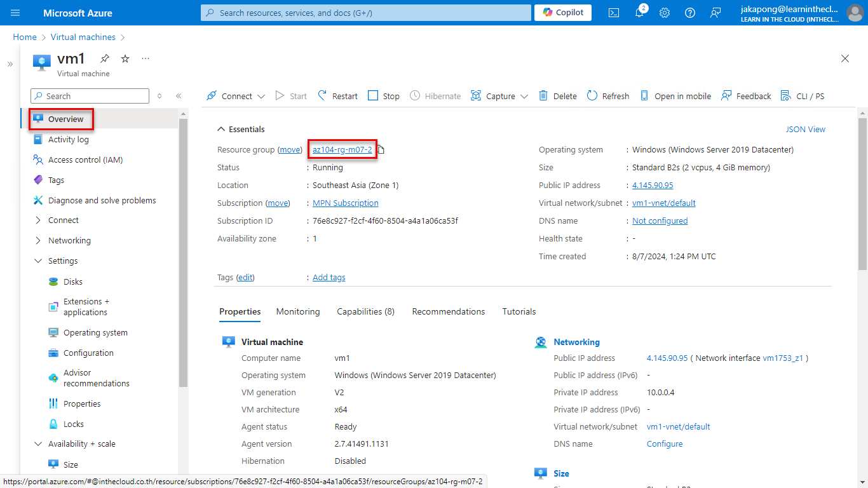
Task: Add vm1 to favorites with star
Action: pos(125,58)
